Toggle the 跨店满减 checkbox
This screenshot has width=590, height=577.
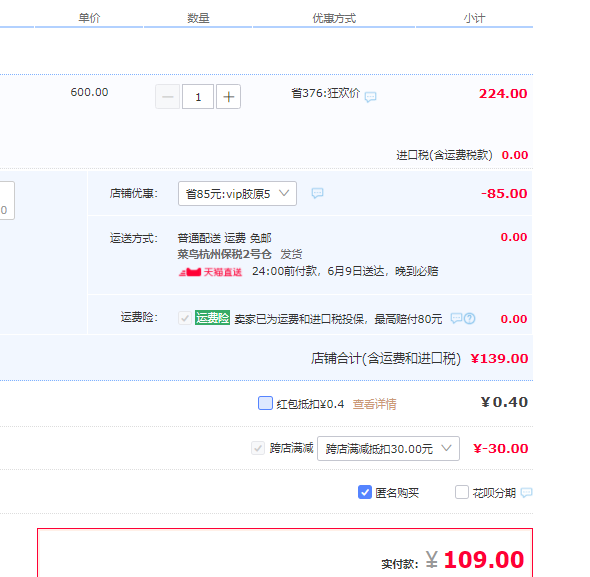(x=258, y=448)
